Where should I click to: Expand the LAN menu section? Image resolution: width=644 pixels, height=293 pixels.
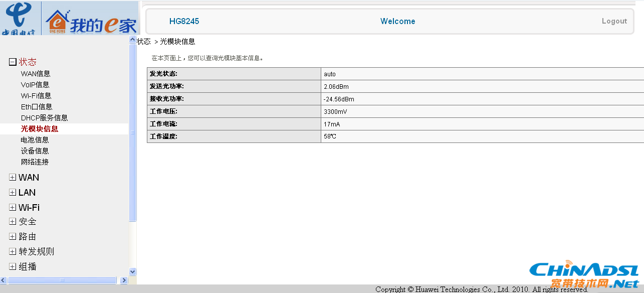13,193
